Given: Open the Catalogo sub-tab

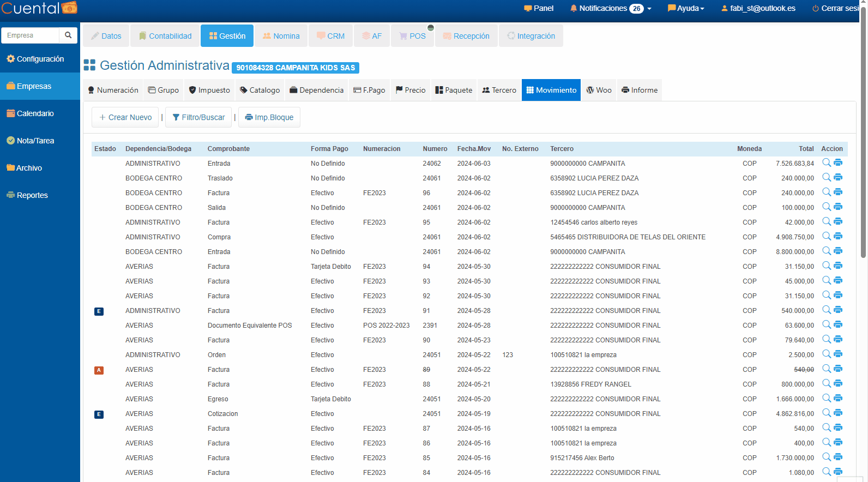Looking at the screenshot, I should (260, 90).
